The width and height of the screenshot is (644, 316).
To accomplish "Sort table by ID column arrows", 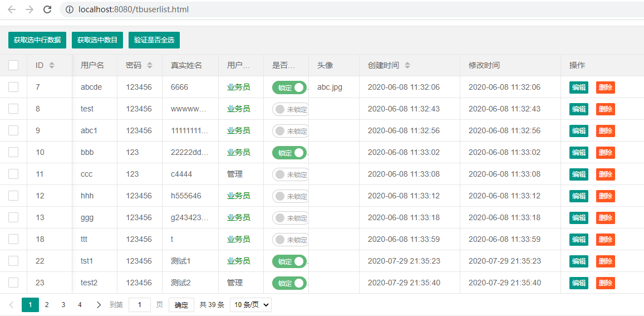I will [52, 65].
